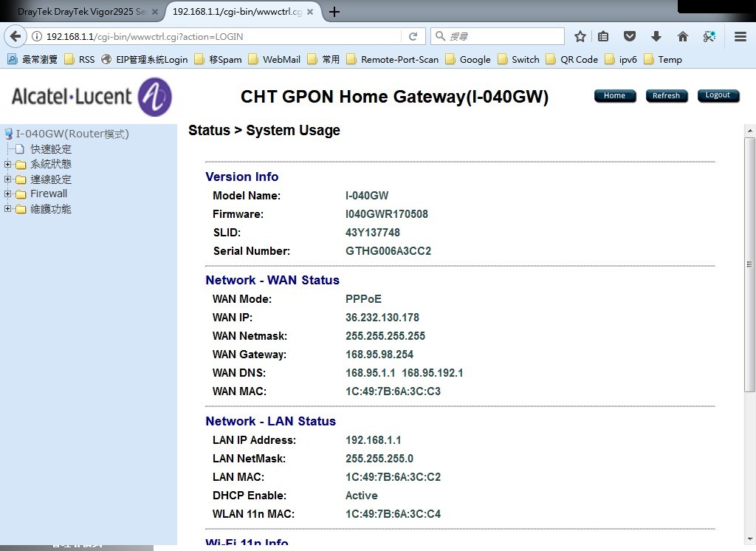Open the Temp bookmark folder

point(663,59)
